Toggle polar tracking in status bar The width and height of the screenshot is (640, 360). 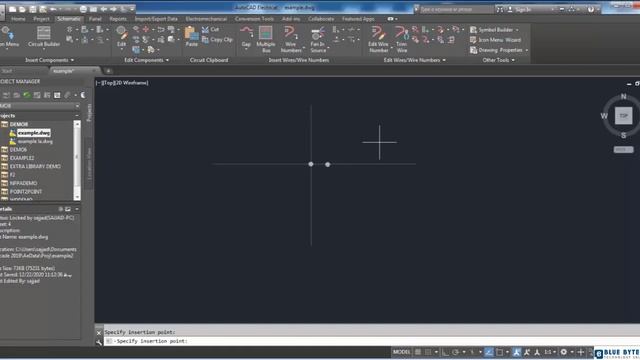(x=456, y=352)
